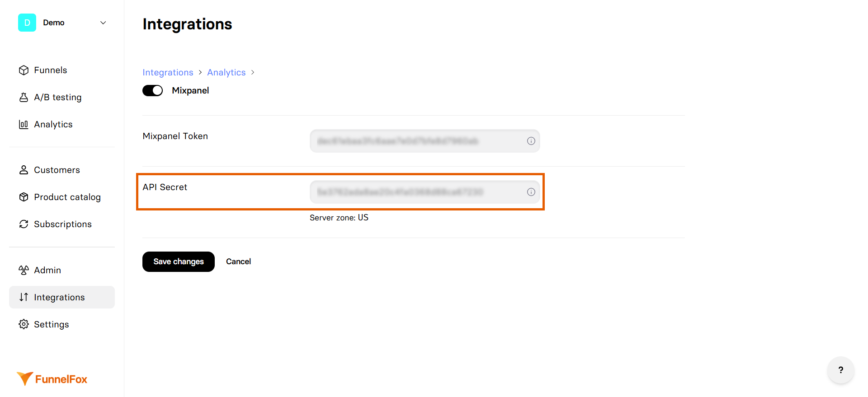Screen dimensions: 868x397
Task: Navigate to Subscriptions
Action: [x=62, y=224]
